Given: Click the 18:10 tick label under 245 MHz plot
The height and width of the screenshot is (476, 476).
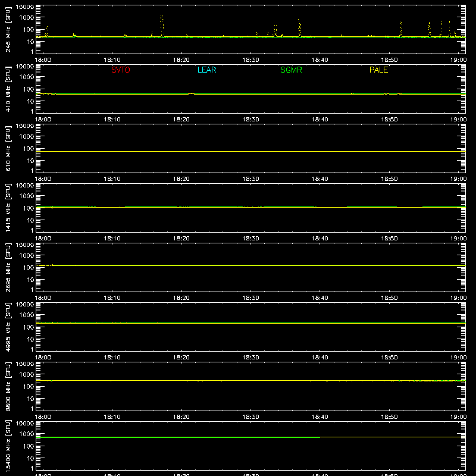Looking at the screenshot, I should pos(112,60).
